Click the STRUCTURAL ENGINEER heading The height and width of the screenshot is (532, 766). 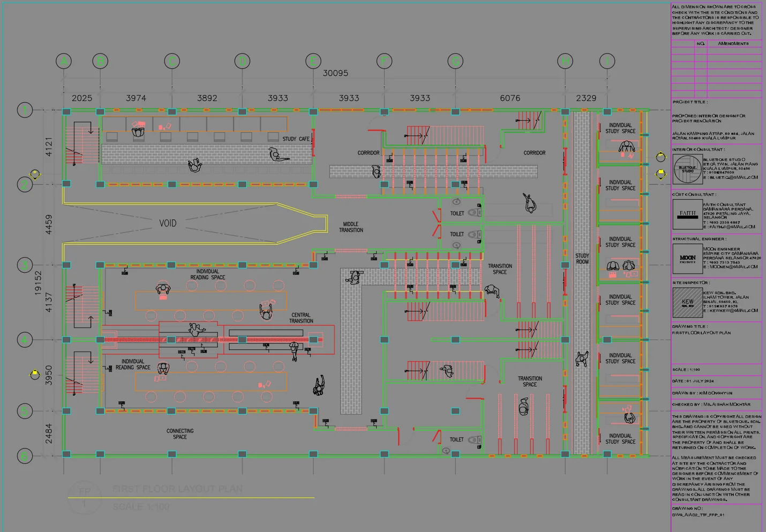[700, 239]
